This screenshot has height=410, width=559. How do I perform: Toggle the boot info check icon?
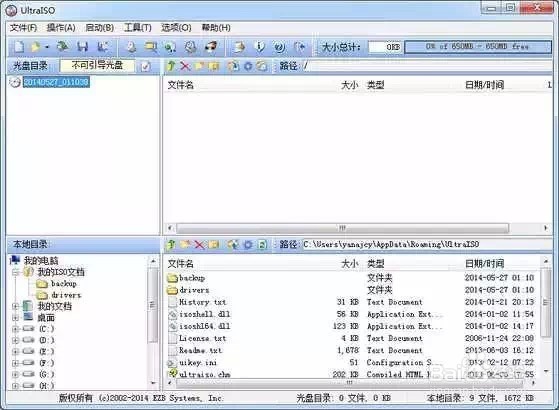click(145, 66)
